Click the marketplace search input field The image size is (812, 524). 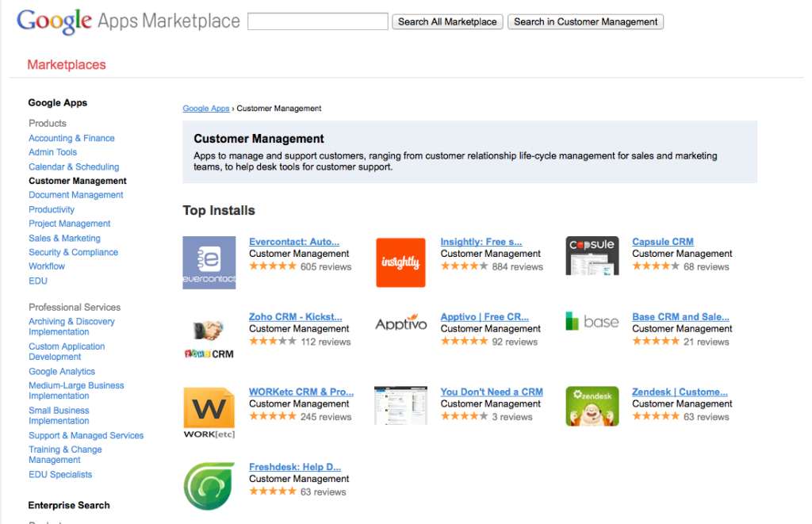point(318,21)
